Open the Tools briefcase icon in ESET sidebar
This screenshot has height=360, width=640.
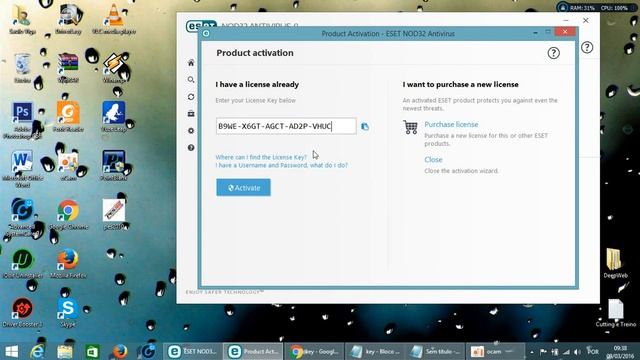(x=191, y=113)
